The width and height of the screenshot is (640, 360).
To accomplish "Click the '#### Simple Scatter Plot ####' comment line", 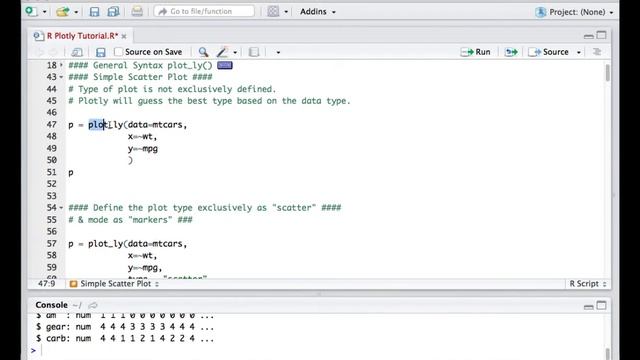I will click(x=140, y=77).
